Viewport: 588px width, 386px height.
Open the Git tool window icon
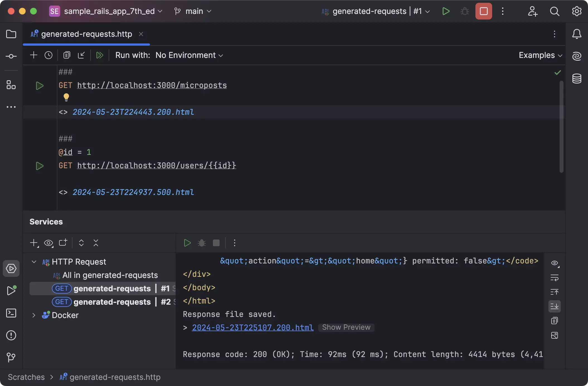point(11,357)
